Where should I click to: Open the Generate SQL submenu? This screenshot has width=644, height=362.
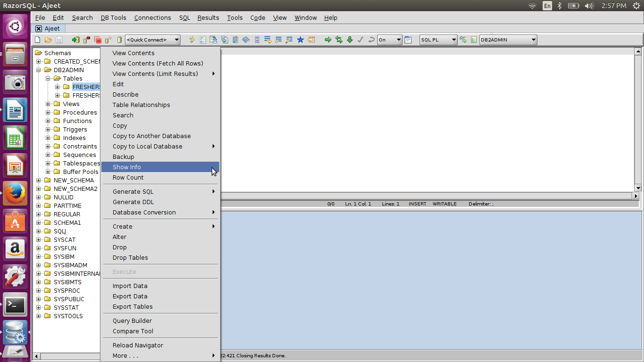tap(160, 192)
